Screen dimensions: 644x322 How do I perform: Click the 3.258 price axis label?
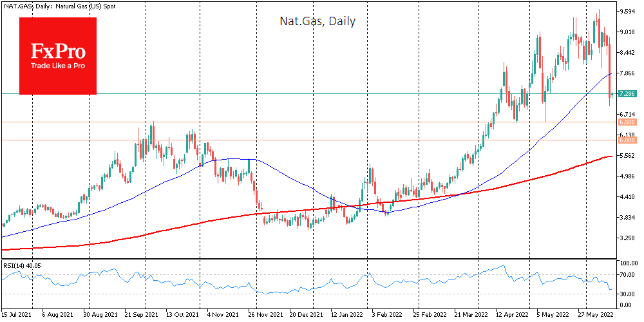627,238
